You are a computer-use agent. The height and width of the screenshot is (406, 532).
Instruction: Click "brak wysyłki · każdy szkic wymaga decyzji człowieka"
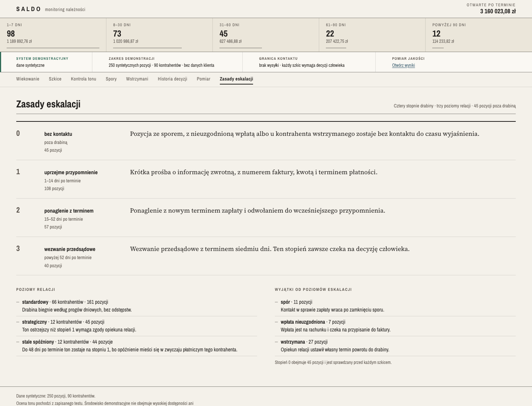302,65
